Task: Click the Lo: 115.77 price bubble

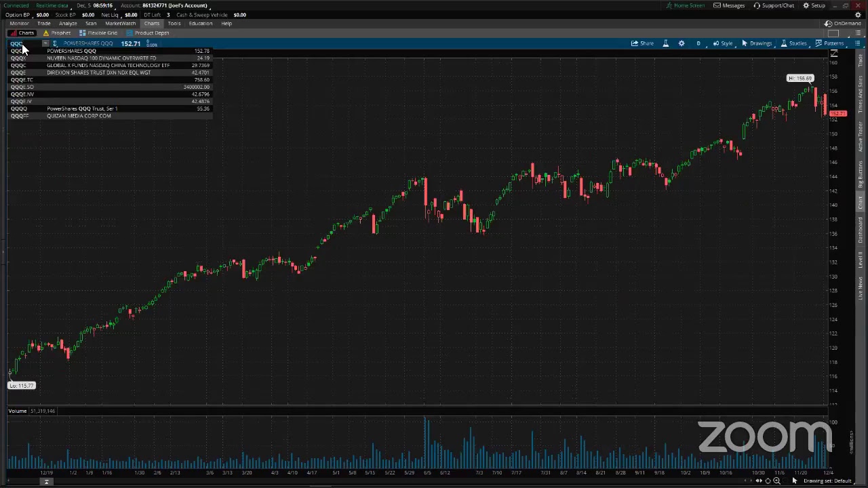Action: 21,386
